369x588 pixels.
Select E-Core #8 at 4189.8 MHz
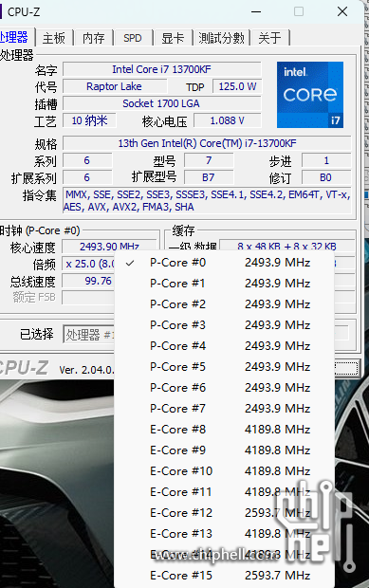(224, 430)
